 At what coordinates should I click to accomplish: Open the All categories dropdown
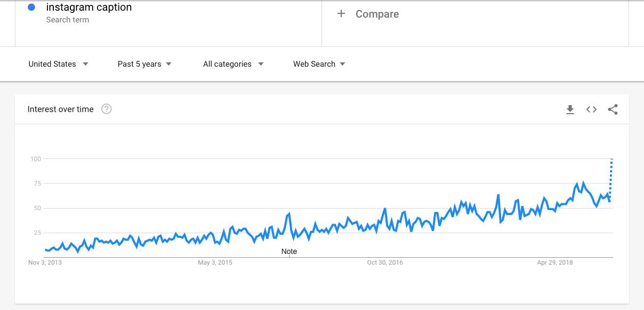234,64
